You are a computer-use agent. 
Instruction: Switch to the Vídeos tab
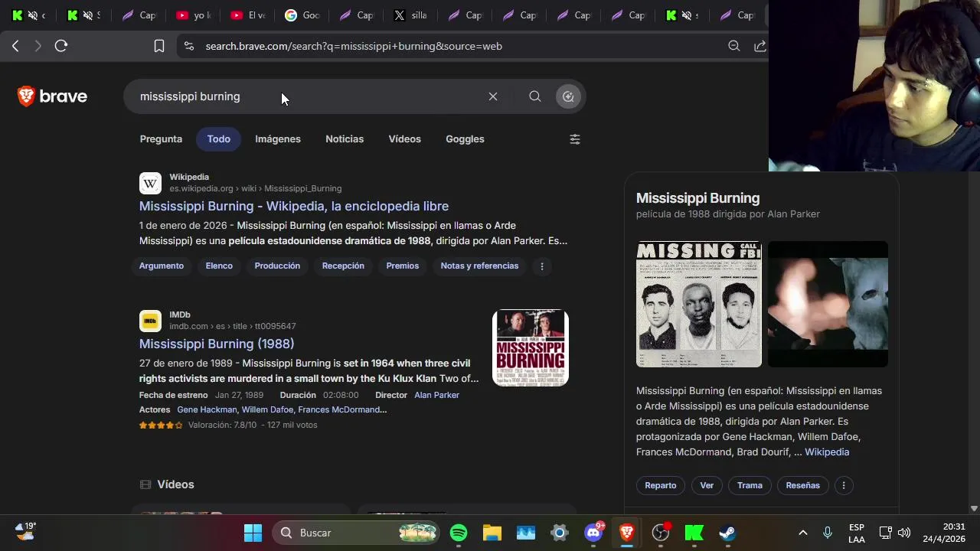404,139
